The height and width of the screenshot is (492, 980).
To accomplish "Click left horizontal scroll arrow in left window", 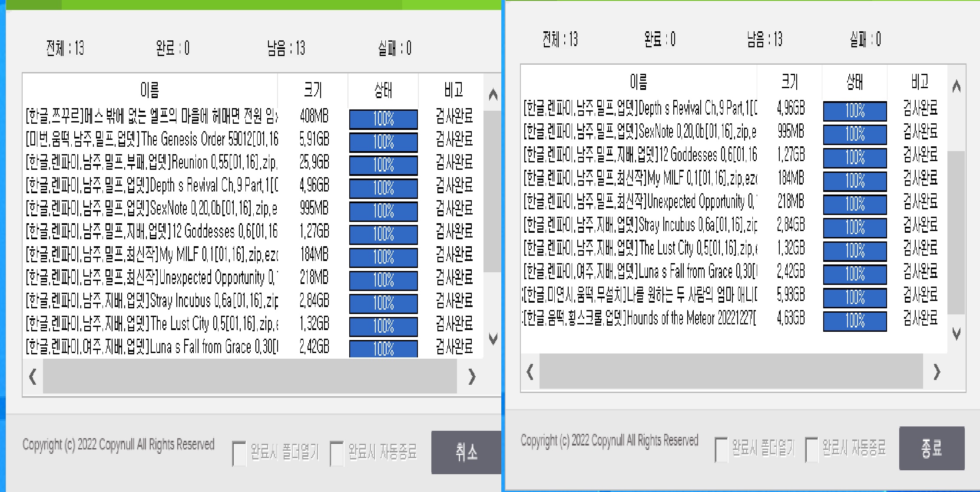I will (x=33, y=376).
